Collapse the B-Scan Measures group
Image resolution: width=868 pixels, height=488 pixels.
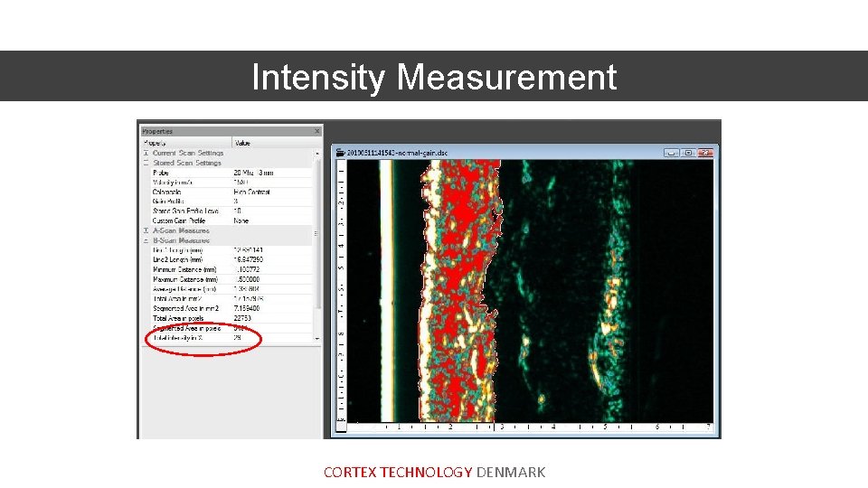[x=146, y=240]
